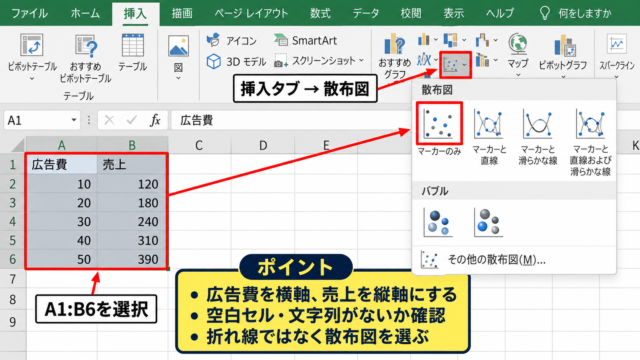Select column E header
Screen dimensions: 640x360
tap(326, 145)
